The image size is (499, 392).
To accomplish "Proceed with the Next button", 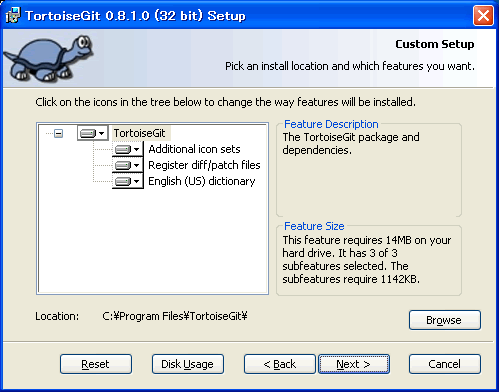I will tap(354, 364).
